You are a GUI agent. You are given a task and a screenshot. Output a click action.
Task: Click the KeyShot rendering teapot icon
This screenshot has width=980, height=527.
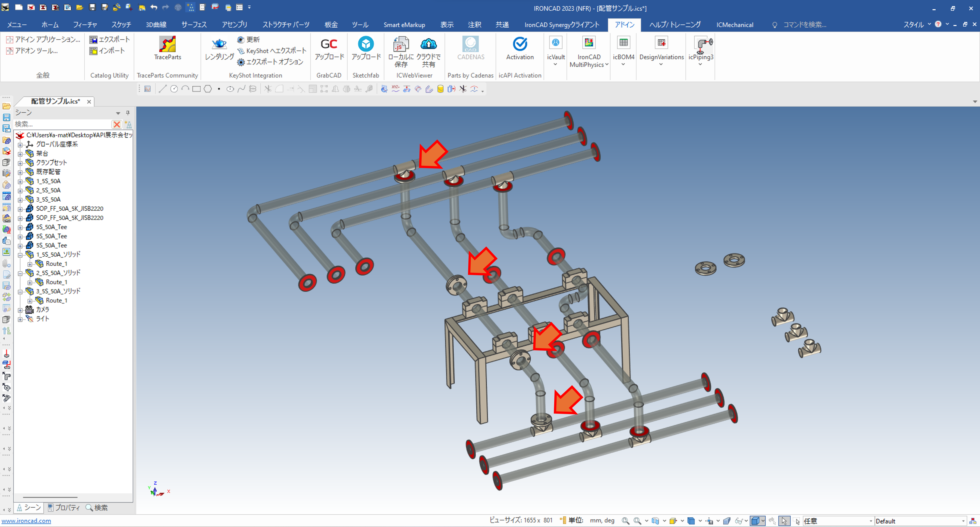point(219,44)
